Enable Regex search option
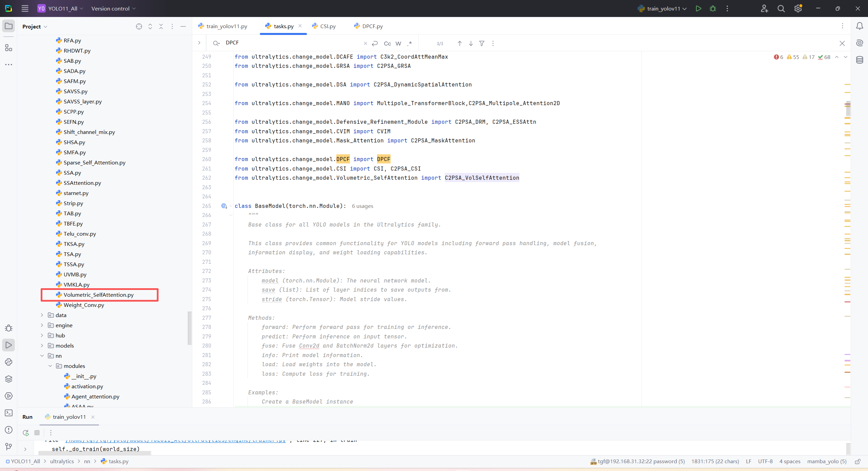This screenshot has height=471, width=868. (x=410, y=43)
